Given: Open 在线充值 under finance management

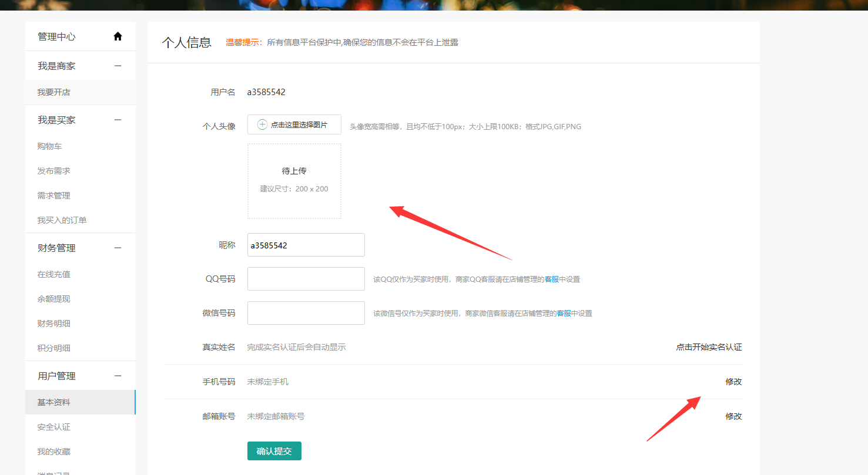Looking at the screenshot, I should [54, 274].
